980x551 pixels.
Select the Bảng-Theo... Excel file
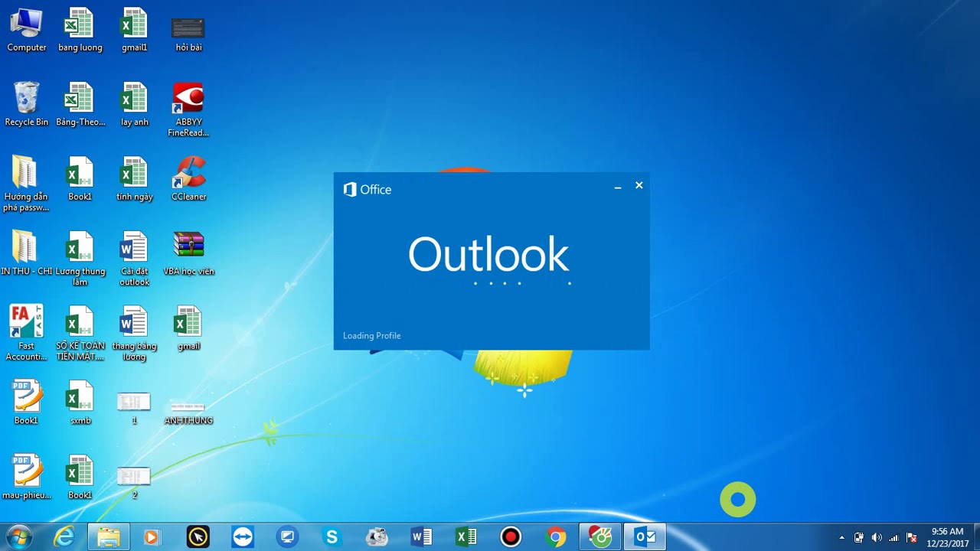[80, 105]
